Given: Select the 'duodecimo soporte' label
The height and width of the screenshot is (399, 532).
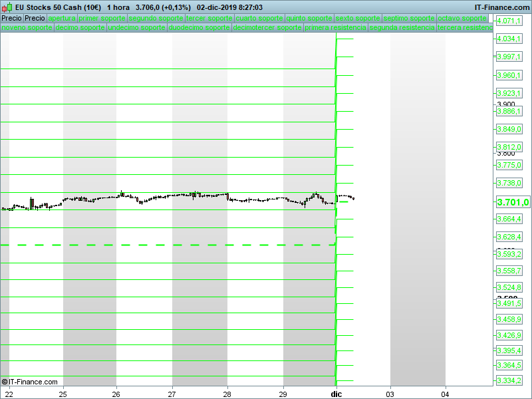Looking at the screenshot, I should (x=199, y=29).
